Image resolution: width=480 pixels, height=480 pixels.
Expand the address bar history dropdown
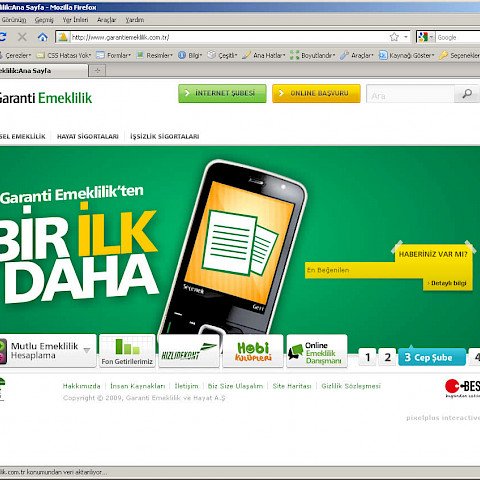[x=406, y=37]
